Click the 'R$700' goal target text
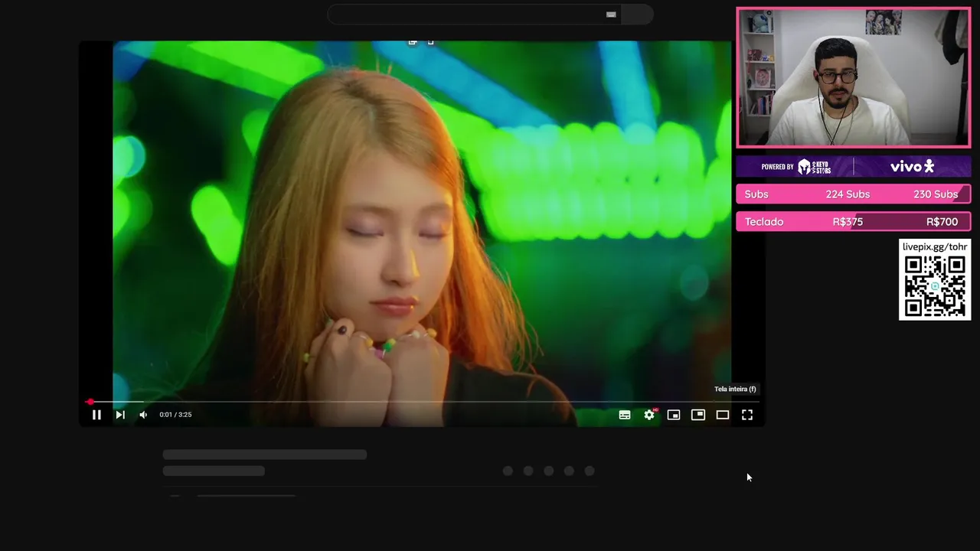Image resolution: width=980 pixels, height=551 pixels. tap(942, 222)
